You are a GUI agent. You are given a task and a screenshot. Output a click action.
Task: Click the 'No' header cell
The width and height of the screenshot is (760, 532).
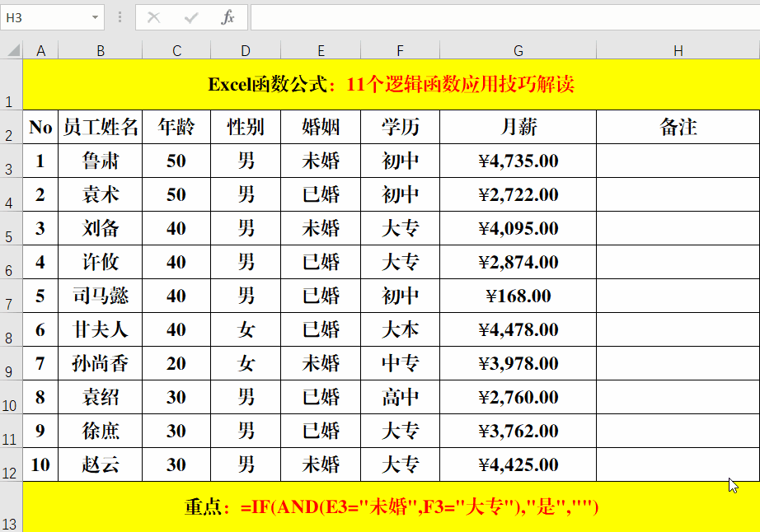pyautogui.click(x=40, y=127)
